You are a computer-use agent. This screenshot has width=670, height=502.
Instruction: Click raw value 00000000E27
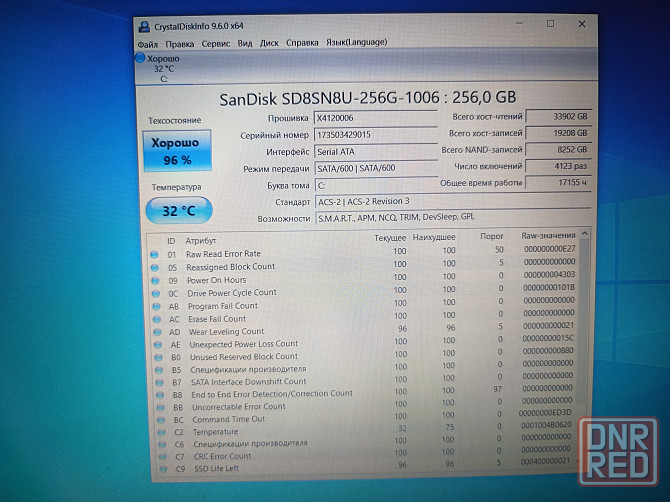tap(550, 249)
